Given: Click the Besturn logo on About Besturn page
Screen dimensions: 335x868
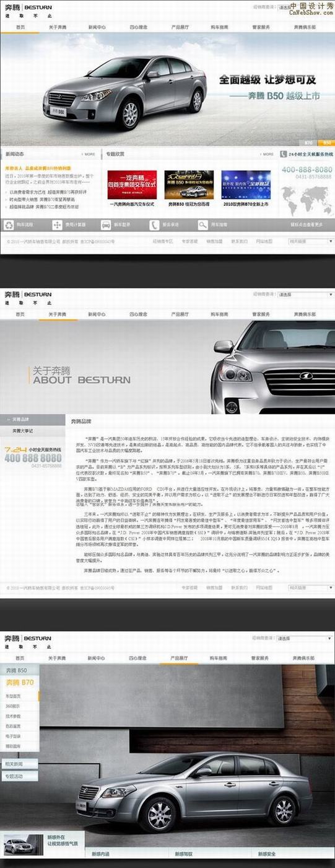Looking at the screenshot, I should [28, 296].
